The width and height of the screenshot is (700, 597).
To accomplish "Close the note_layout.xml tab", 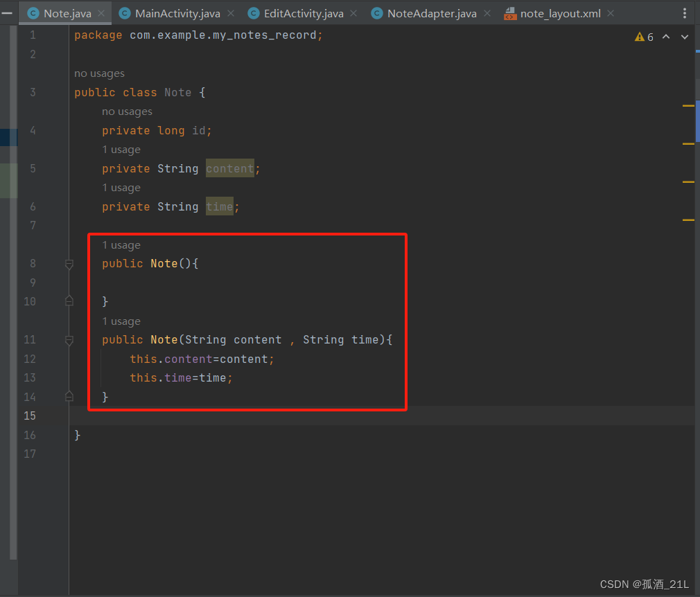I will coord(611,13).
